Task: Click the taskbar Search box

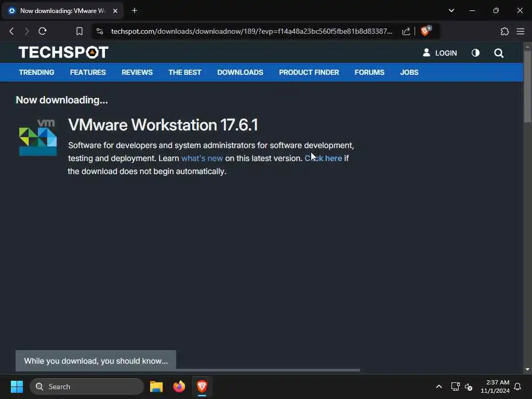Action: [x=87, y=387]
